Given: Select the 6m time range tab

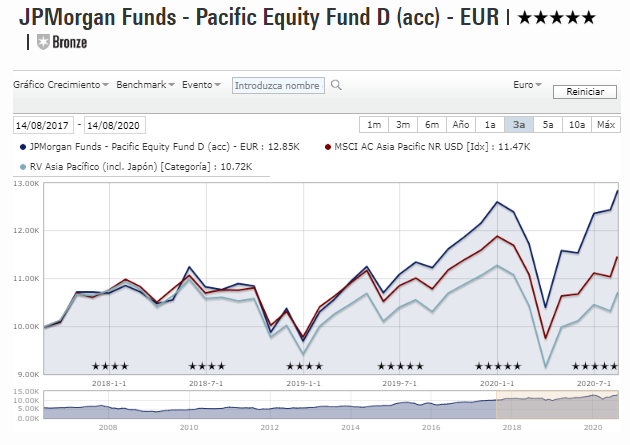Looking at the screenshot, I should pos(432,125).
